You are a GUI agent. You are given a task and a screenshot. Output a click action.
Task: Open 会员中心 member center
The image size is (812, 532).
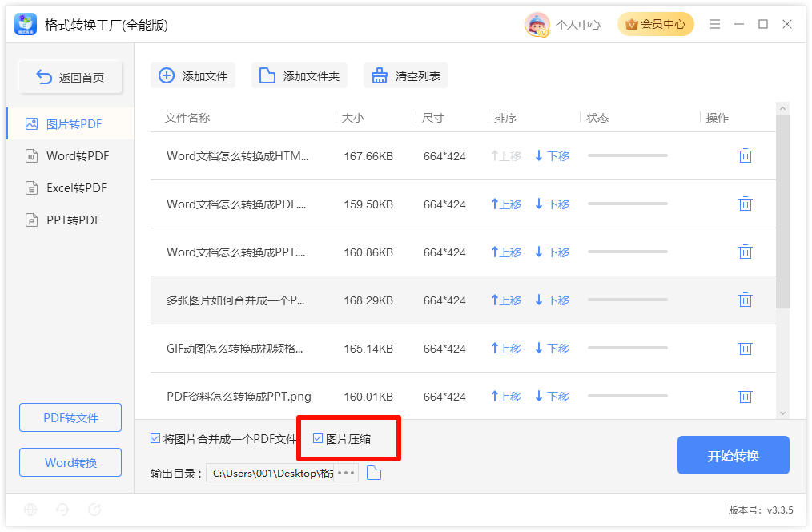coord(656,24)
